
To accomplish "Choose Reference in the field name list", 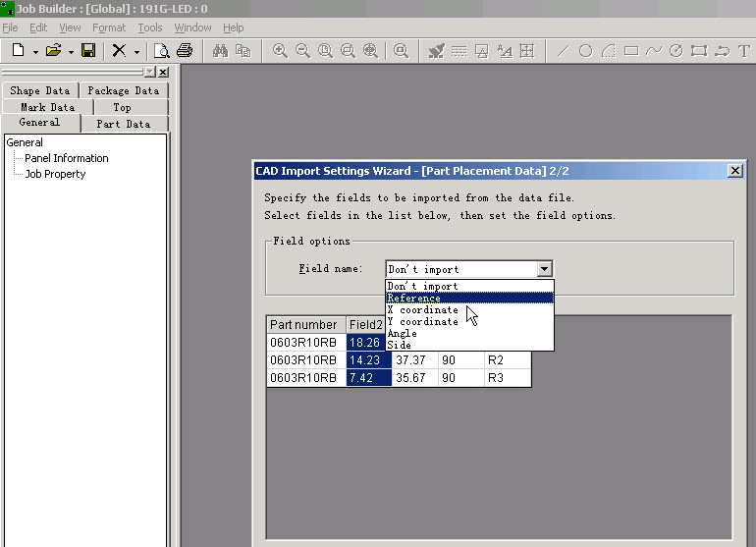I will coord(469,299).
